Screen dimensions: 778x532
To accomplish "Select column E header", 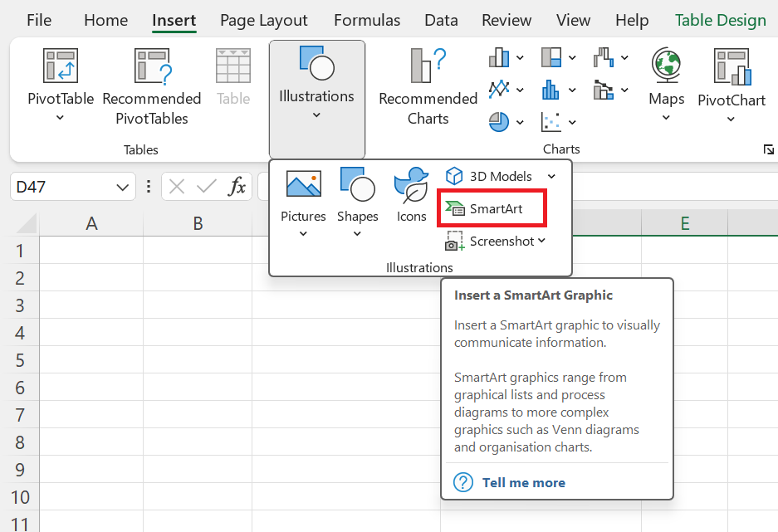I will pos(685,223).
